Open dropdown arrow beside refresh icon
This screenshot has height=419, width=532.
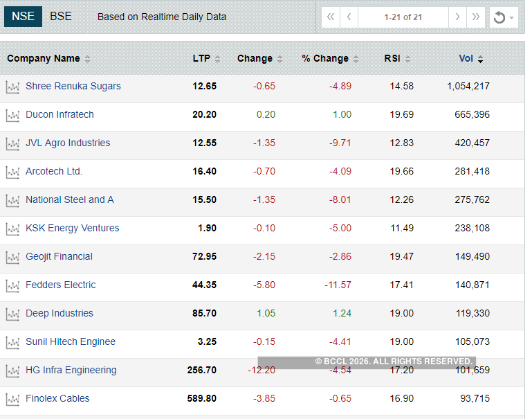(512, 17)
